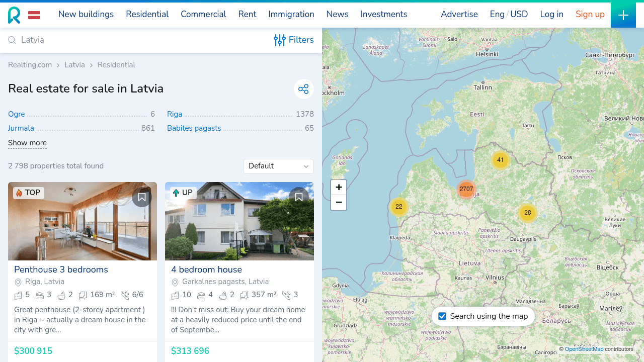644x362 pixels.
Task: Open Residential menu in top navigation
Action: 147,14
